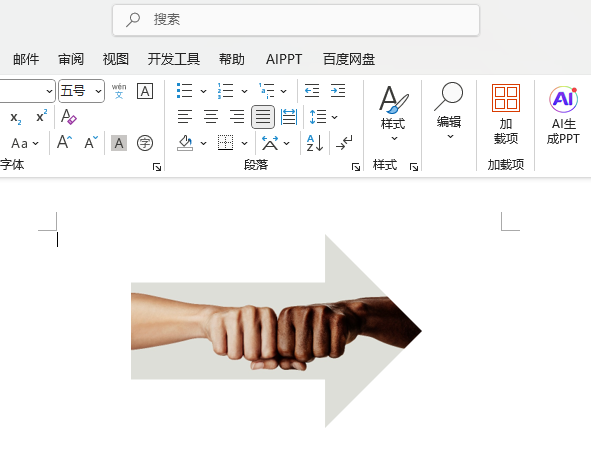Open the 邮件 ribbon tab
The height and width of the screenshot is (466, 591).
tap(26, 59)
